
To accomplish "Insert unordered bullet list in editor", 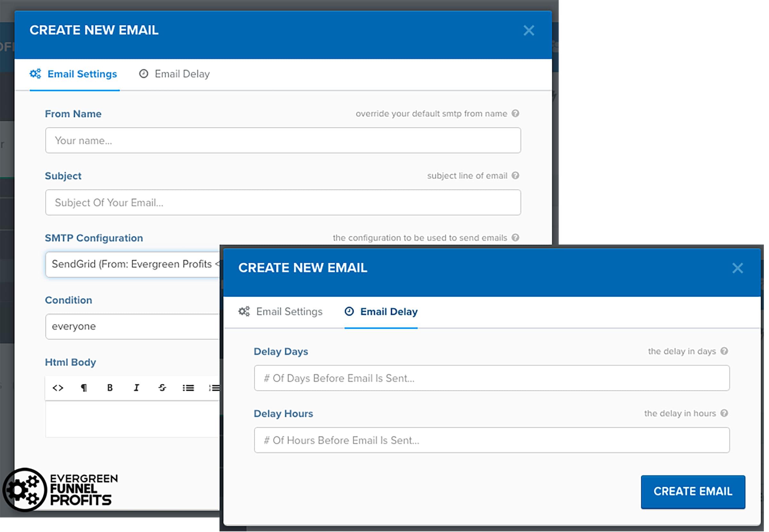I will (188, 388).
